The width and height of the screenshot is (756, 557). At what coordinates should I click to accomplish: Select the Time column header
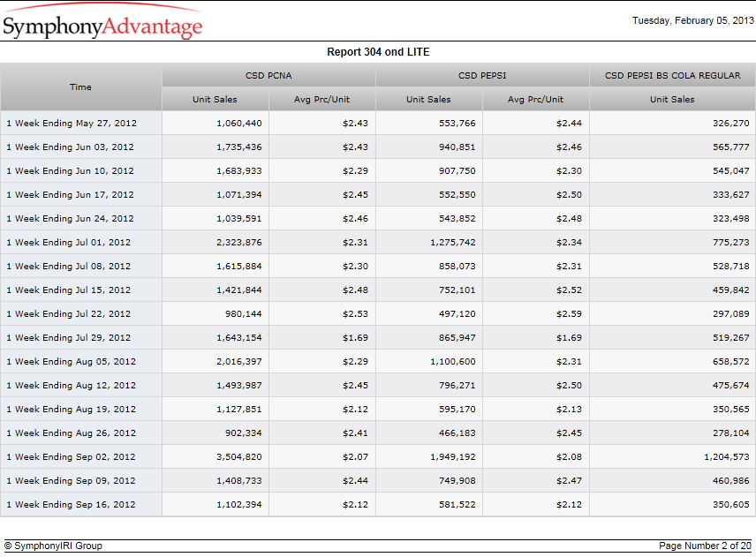[80, 87]
